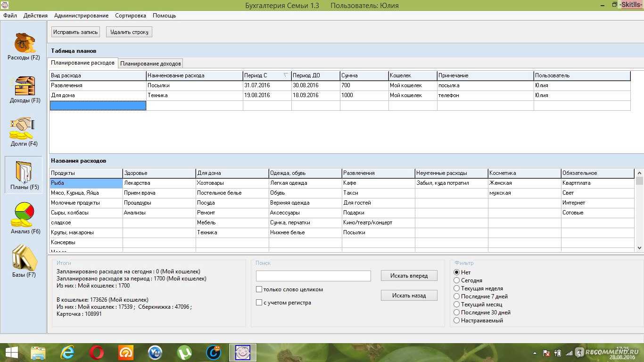
Task: Switch to the Бухгалтерия Семьи taskbar icon
Action: coord(243,353)
